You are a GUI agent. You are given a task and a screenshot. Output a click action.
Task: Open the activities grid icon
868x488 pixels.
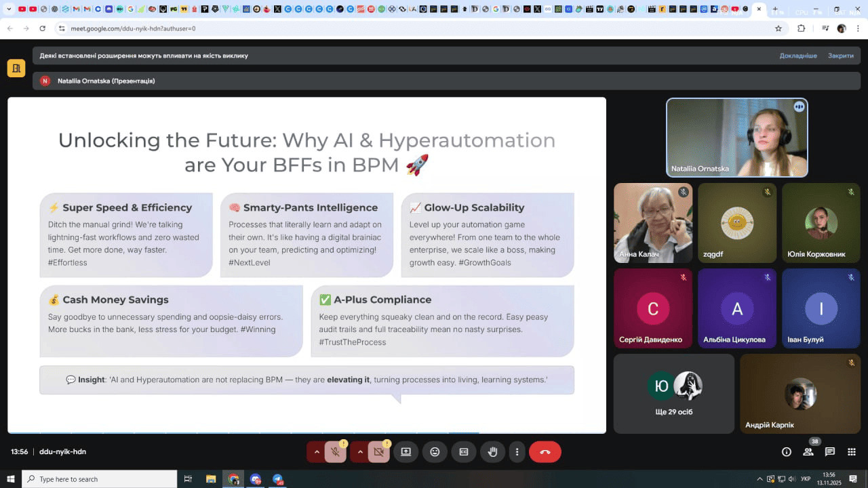pos(852,452)
